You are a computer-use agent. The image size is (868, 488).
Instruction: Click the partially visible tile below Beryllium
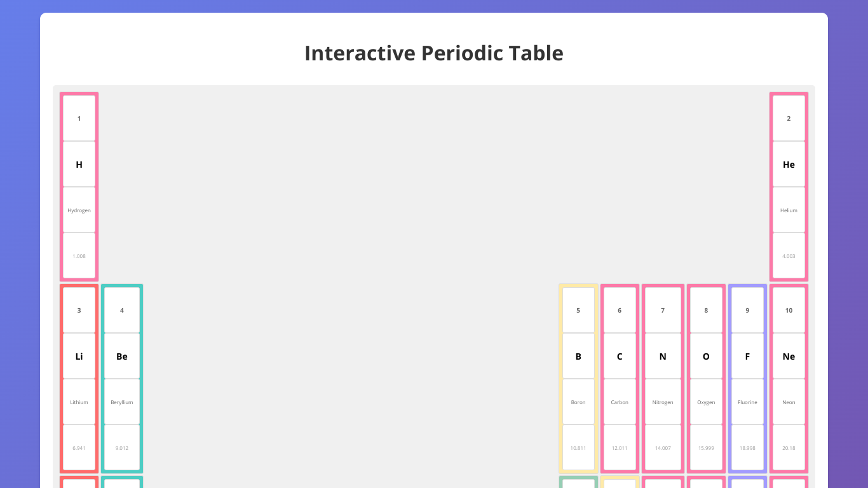(x=121, y=482)
